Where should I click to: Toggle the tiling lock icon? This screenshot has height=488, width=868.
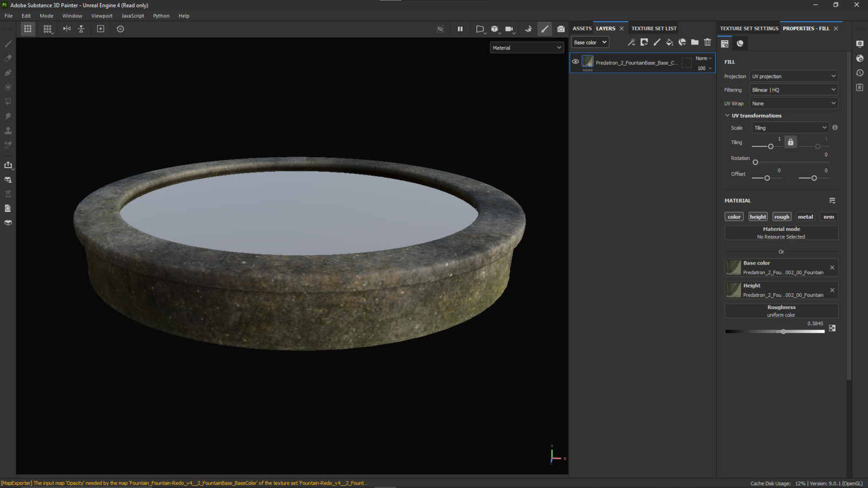(x=790, y=142)
